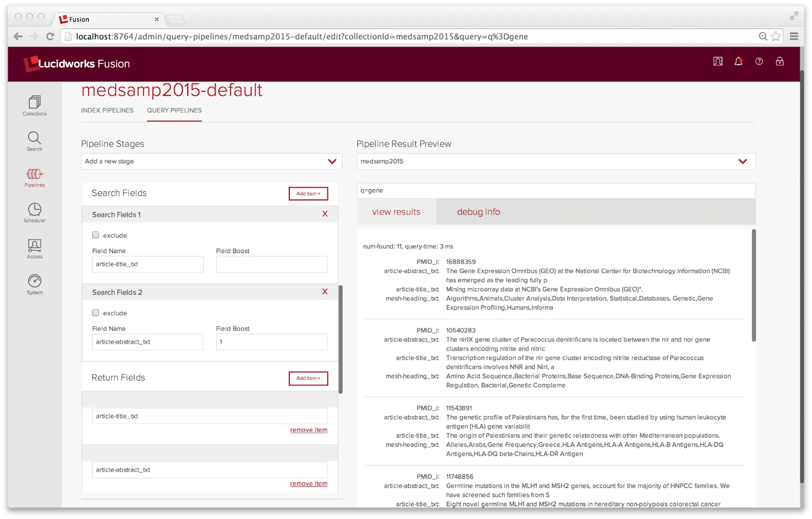The width and height of the screenshot is (812, 519).
Task: Expand the medsamp2015 collection dropdown
Action: click(556, 161)
